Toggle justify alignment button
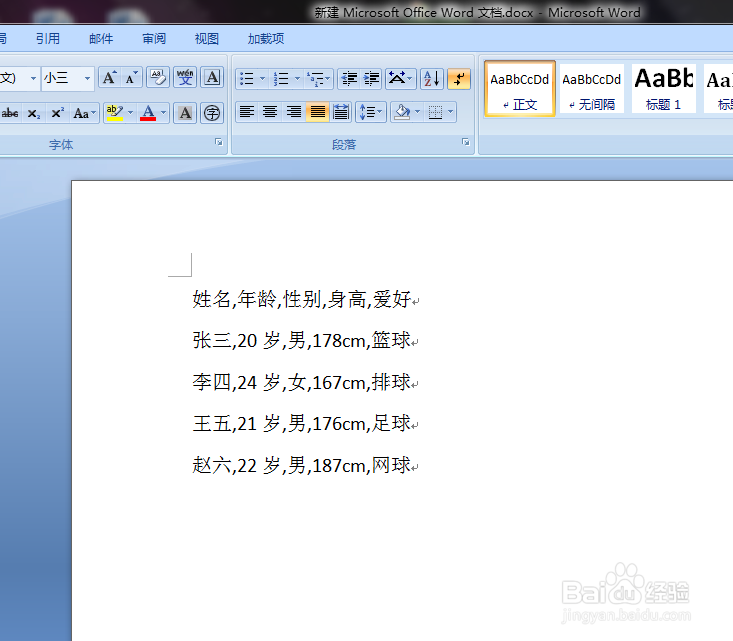The image size is (733, 641). [317, 112]
